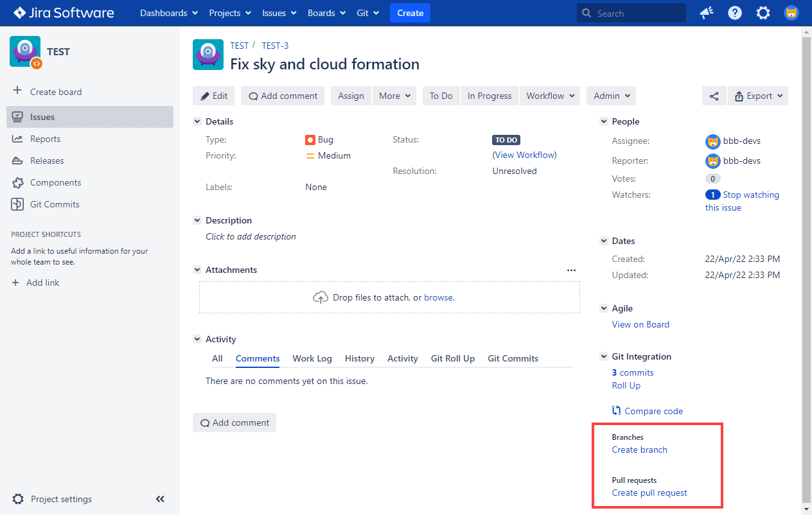Screen dimensions: 812x515
Task: Collapse the Details section
Action: tap(197, 121)
